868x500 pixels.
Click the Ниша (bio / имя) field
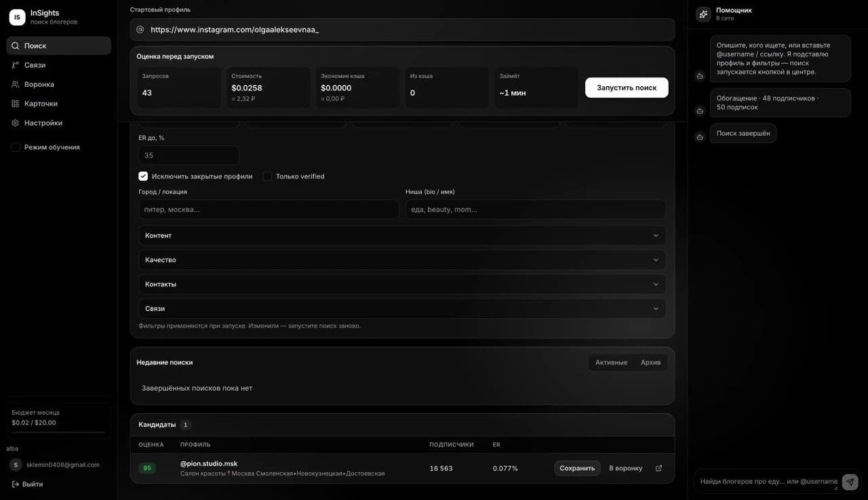[536, 210]
